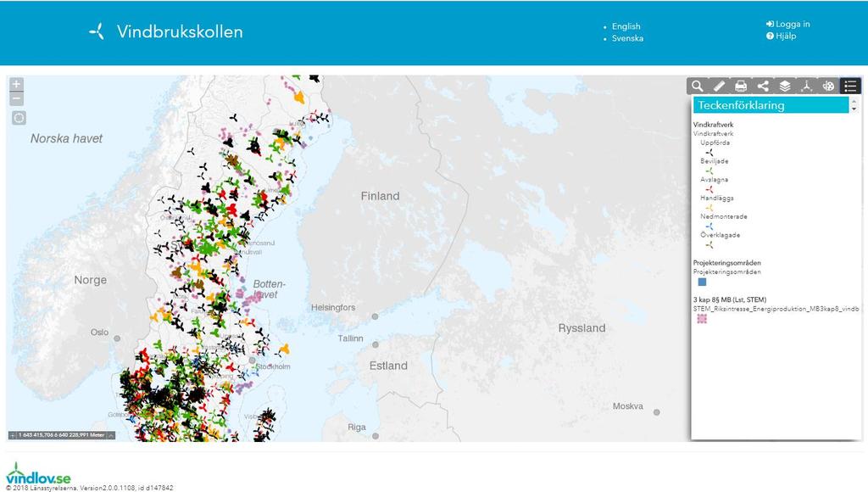Click the Norge map label
Viewport: 868px width, 492px height.
[90, 280]
